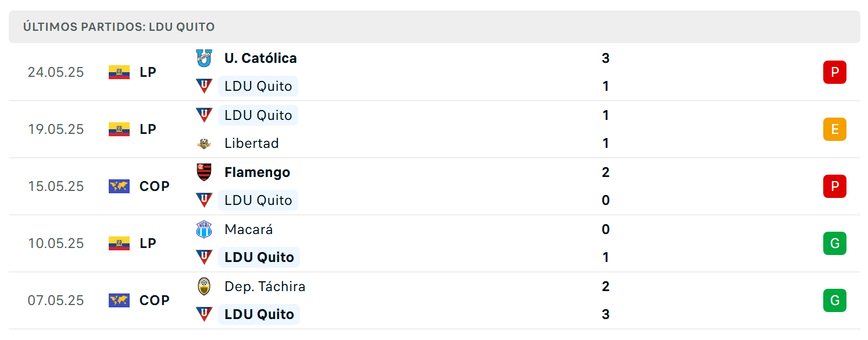Click the red P badge for Flamengo match

click(x=835, y=186)
